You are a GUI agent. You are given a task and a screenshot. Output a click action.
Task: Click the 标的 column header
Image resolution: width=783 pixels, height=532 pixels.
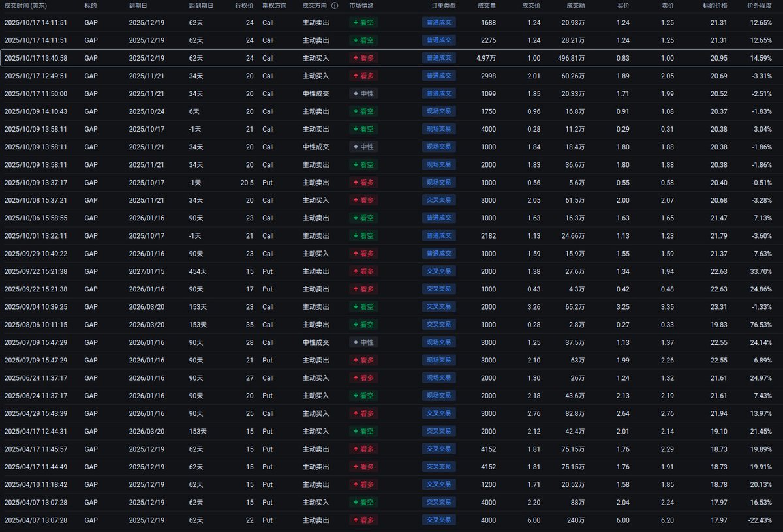[x=91, y=5]
